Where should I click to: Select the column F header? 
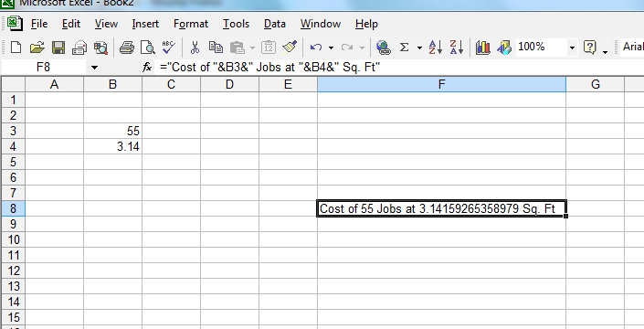[x=441, y=85]
